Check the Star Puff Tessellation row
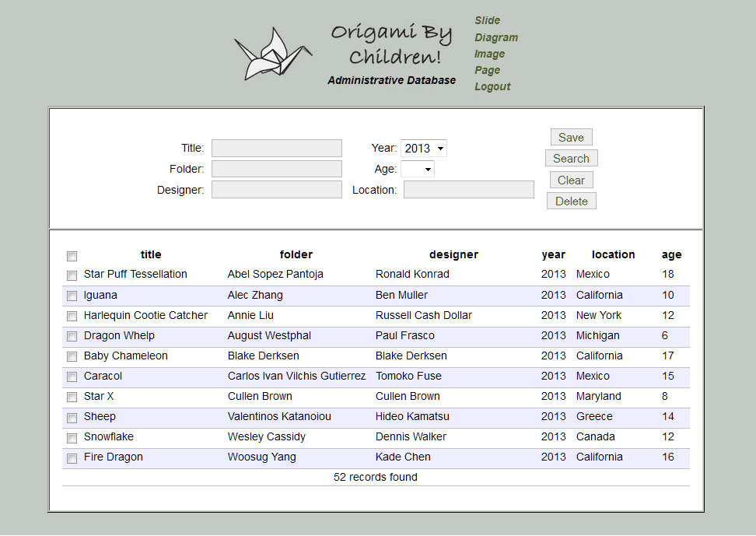The height and width of the screenshot is (536, 756). point(72,275)
